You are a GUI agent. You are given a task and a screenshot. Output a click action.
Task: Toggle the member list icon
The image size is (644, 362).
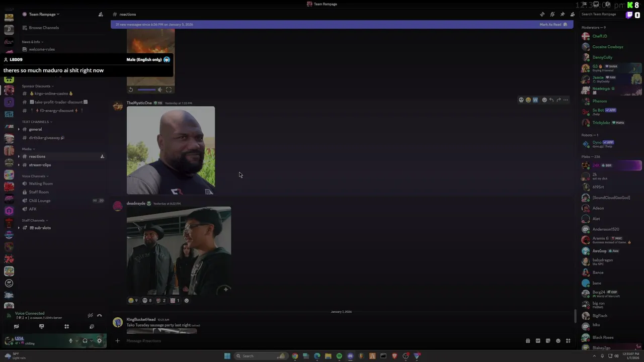pos(573,14)
